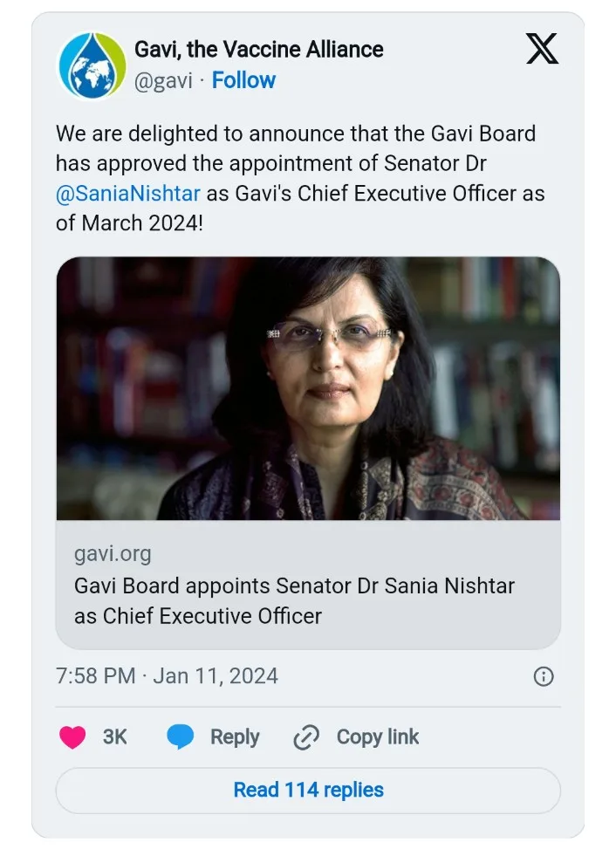Like the post with the heart icon

pyautogui.click(x=72, y=737)
